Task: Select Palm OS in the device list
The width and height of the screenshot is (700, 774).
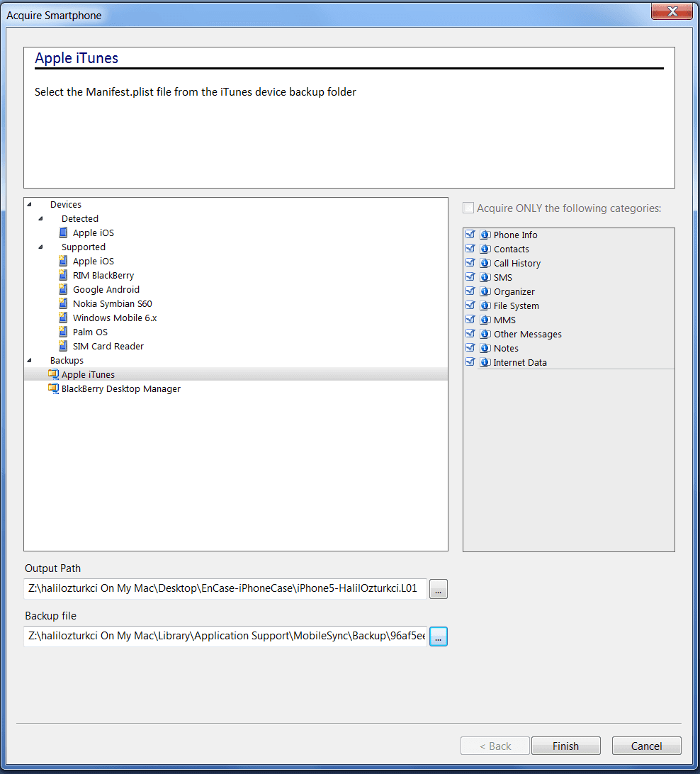Action: tap(90, 332)
